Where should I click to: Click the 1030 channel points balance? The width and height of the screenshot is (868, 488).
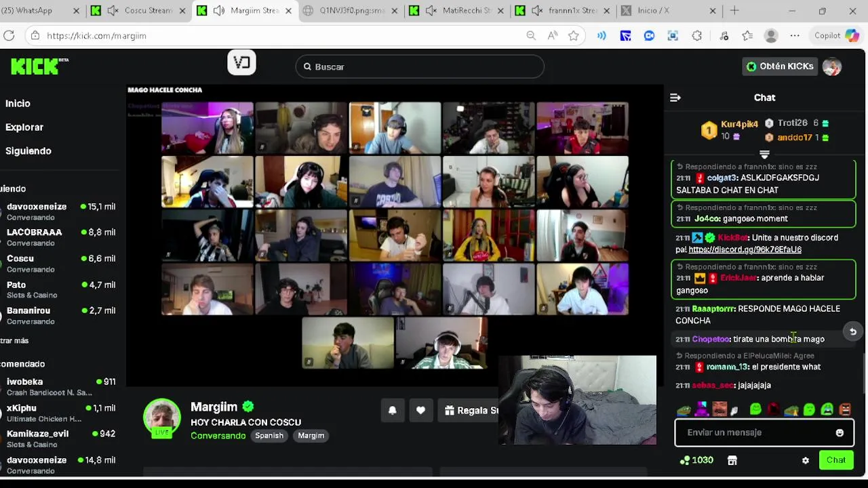(696, 460)
